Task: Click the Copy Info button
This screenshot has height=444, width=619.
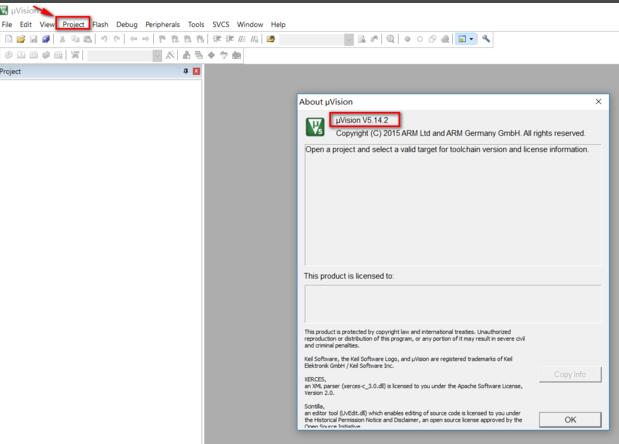Action: tap(570, 374)
